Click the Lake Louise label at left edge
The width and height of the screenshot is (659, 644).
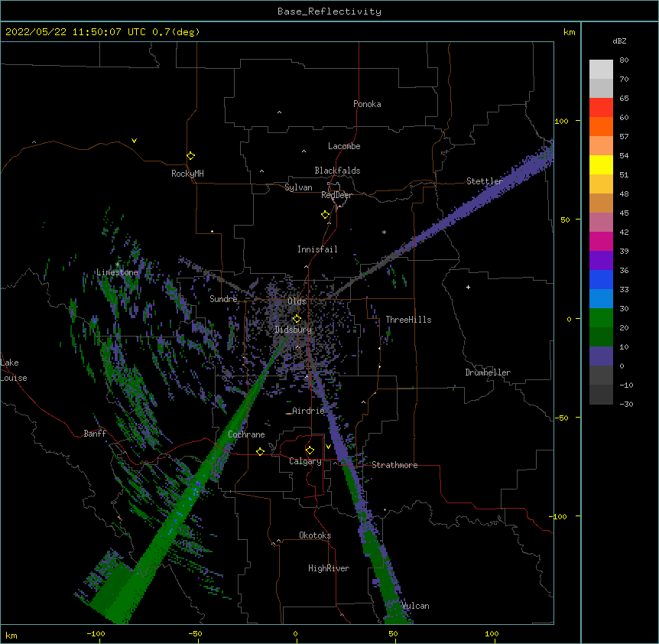[x=14, y=370]
